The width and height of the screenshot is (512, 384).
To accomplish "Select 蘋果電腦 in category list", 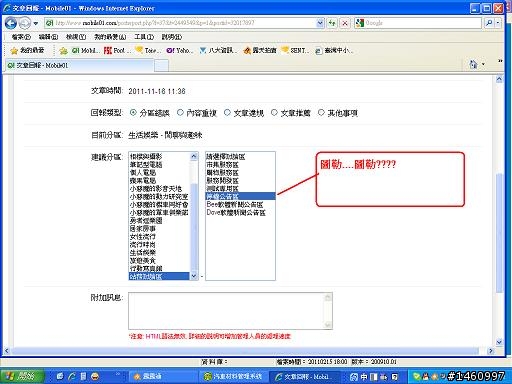I will pyautogui.click(x=159, y=180).
